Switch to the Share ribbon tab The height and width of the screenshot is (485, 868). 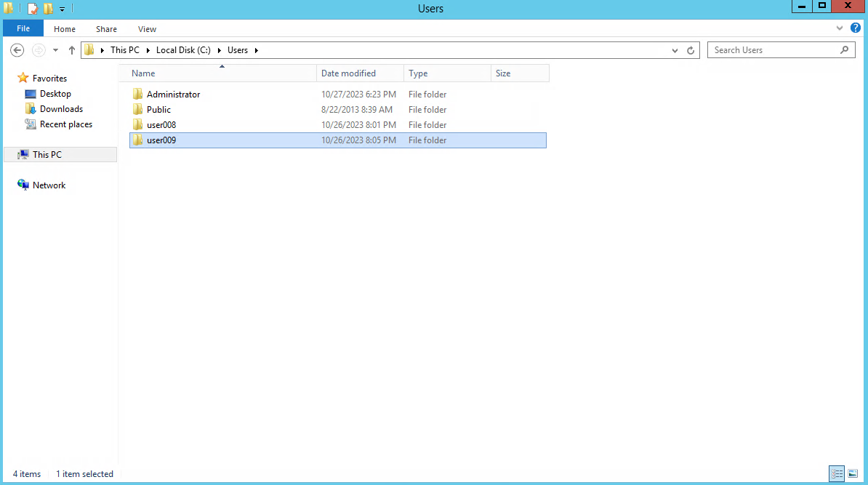106,29
